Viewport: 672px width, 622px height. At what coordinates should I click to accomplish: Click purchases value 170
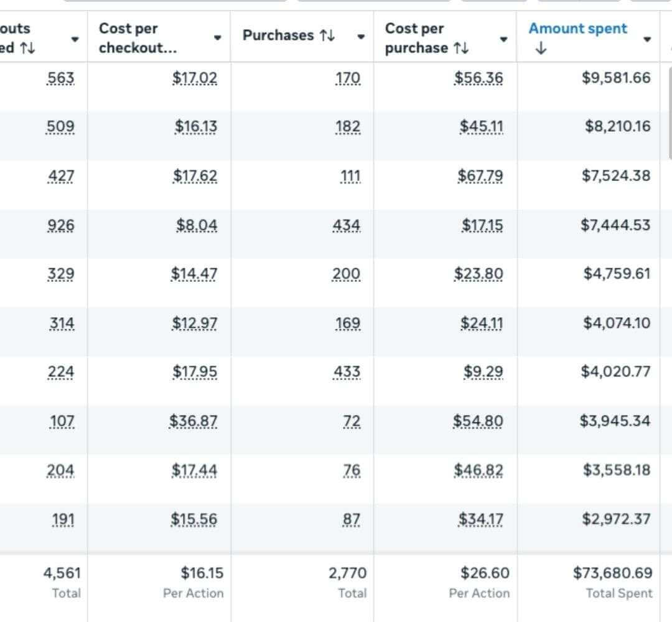[x=348, y=78]
